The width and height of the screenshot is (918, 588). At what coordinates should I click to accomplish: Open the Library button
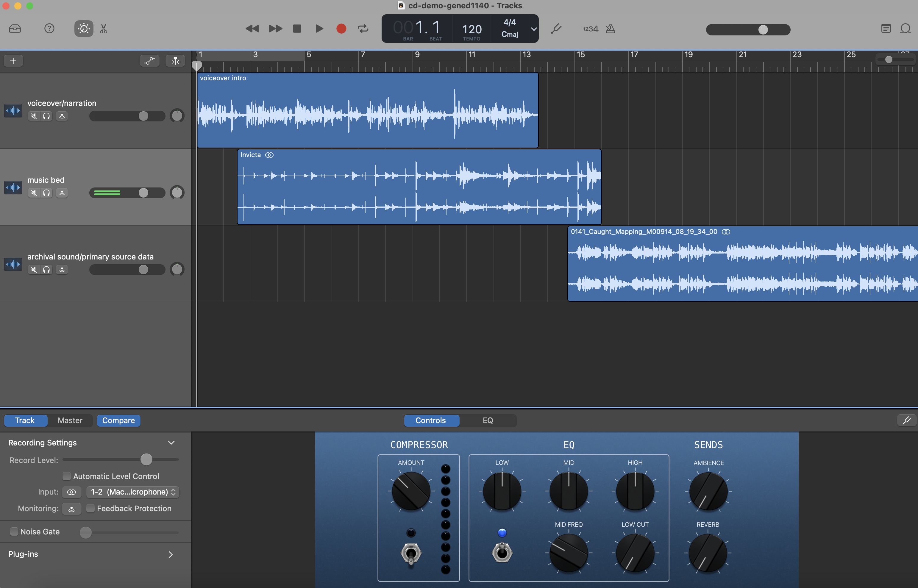[15, 29]
